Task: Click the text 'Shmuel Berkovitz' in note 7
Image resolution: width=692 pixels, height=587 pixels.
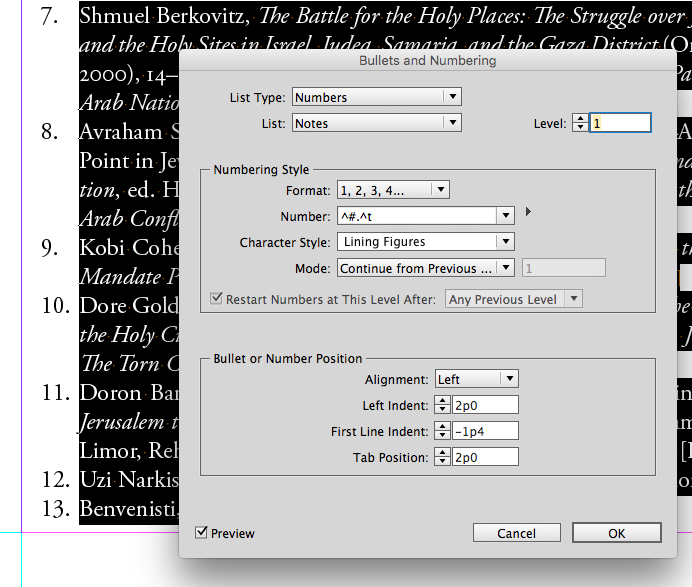Action: (x=162, y=16)
